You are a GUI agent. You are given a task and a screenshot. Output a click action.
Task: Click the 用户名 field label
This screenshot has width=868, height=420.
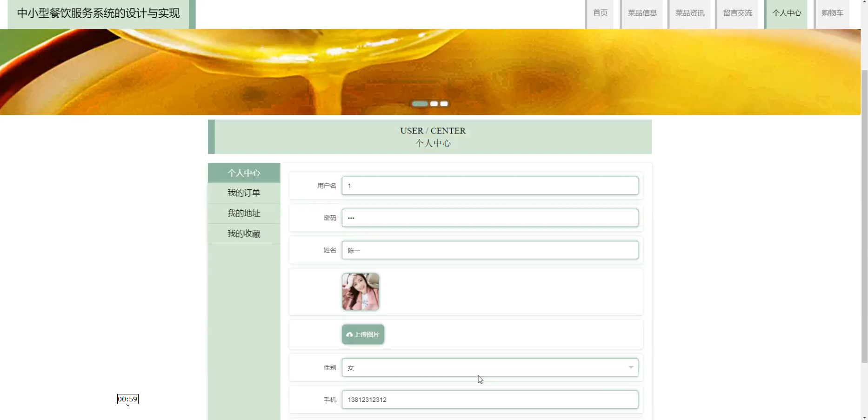coord(327,186)
